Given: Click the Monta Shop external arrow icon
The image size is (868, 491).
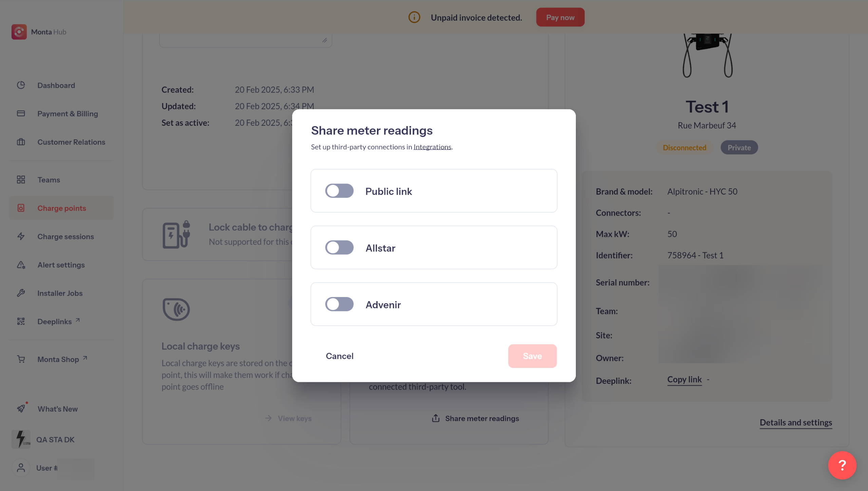Looking at the screenshot, I should [85, 358].
